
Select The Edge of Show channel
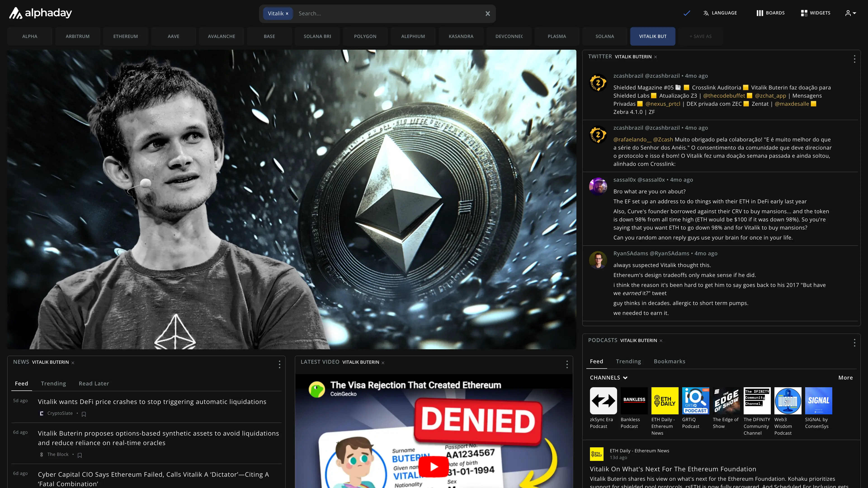click(x=726, y=401)
